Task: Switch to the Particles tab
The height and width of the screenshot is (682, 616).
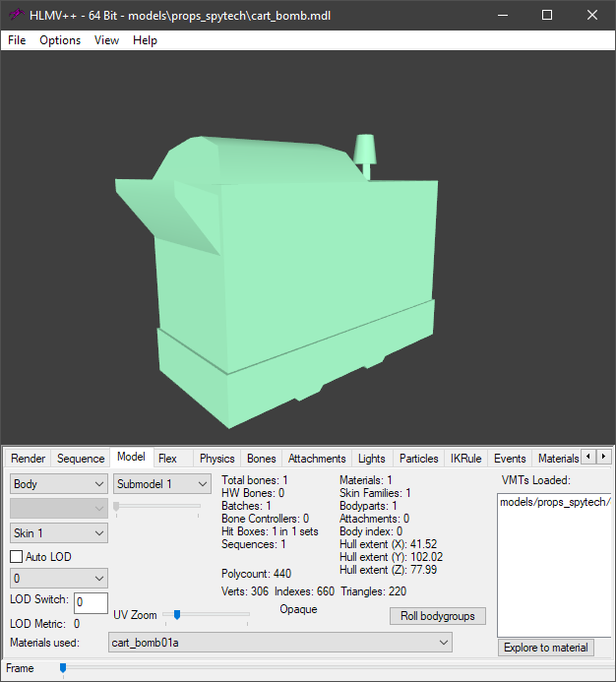Action: click(419, 459)
